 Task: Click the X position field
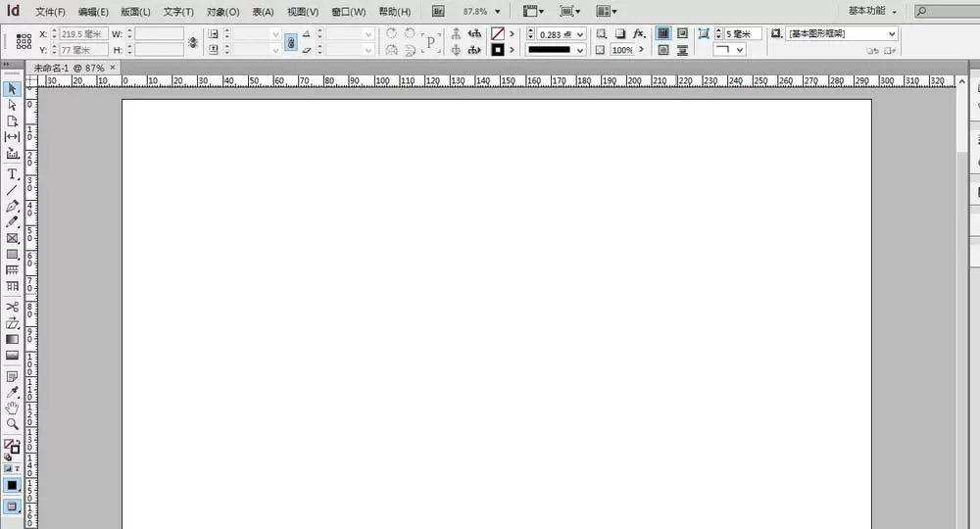[83, 33]
